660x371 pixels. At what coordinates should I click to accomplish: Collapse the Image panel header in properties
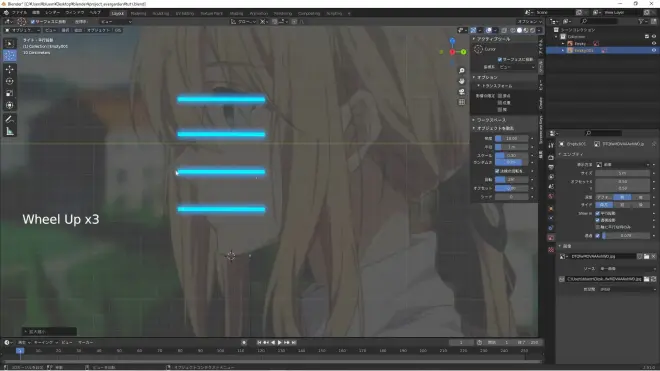click(607, 246)
